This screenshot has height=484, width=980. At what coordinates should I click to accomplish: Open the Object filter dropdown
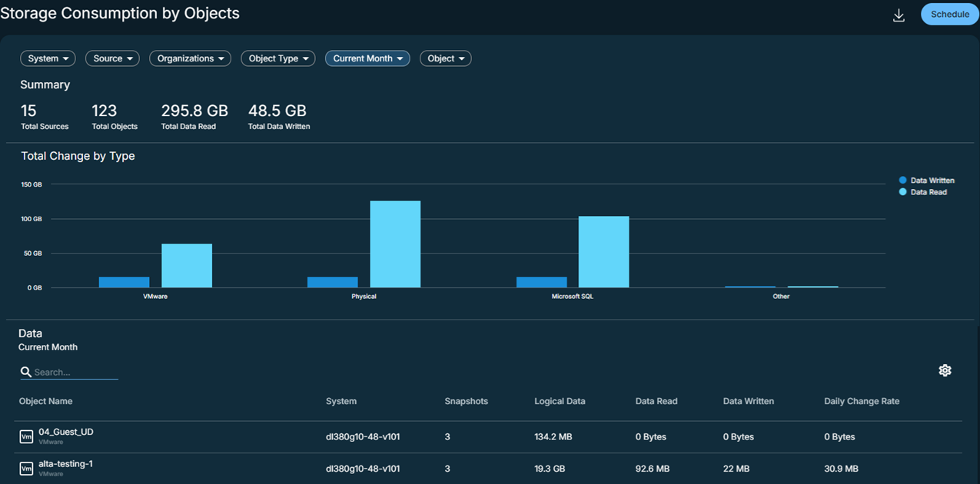click(445, 58)
